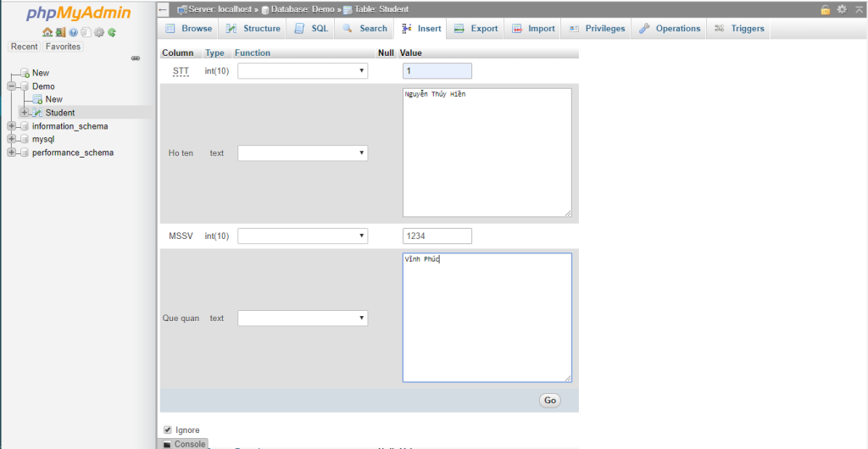Expand the performance_schema database node

pyautogui.click(x=12, y=152)
